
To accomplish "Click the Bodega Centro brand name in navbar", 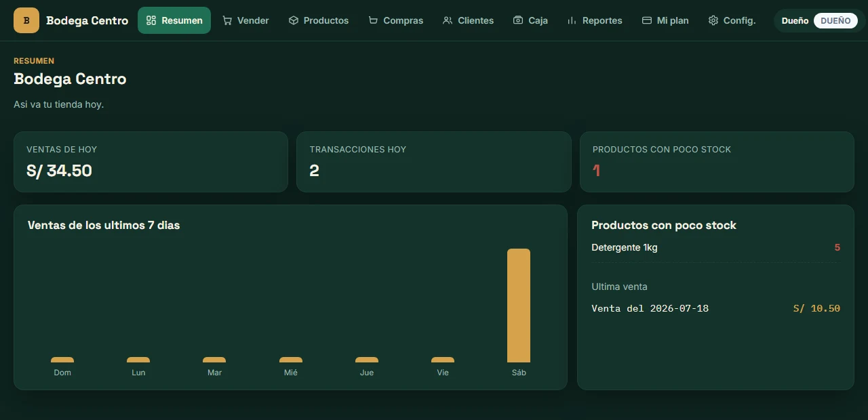I will pyautogui.click(x=87, y=20).
